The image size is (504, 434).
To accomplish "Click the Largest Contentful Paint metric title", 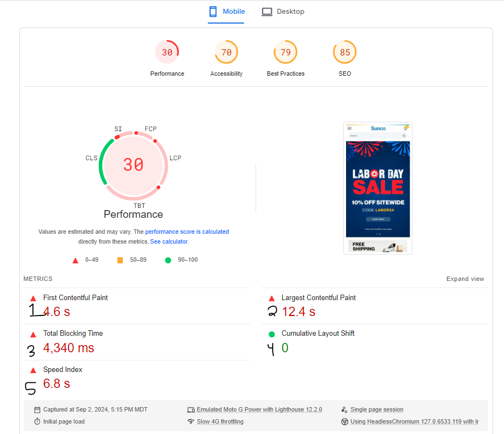I will [319, 298].
